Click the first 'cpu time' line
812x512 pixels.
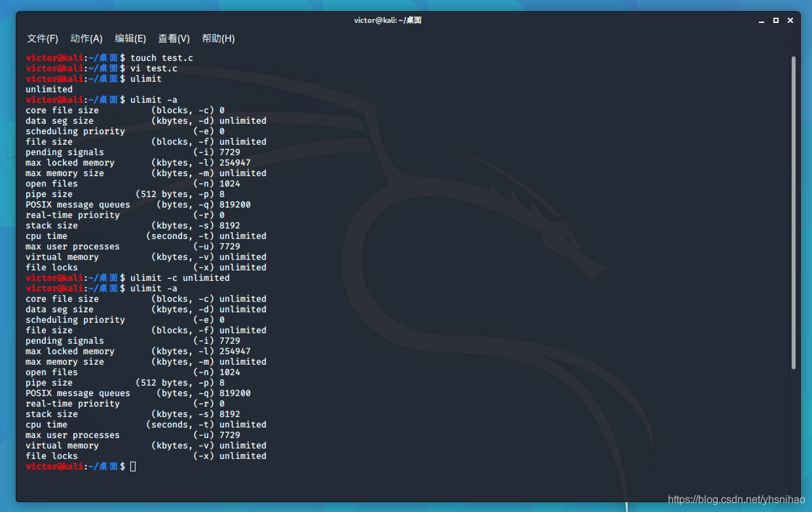[x=146, y=236]
